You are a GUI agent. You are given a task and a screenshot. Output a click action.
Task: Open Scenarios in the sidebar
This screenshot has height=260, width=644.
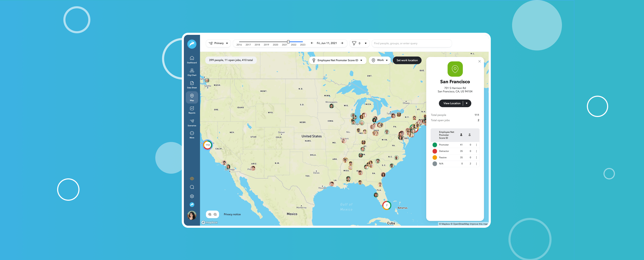(192, 122)
